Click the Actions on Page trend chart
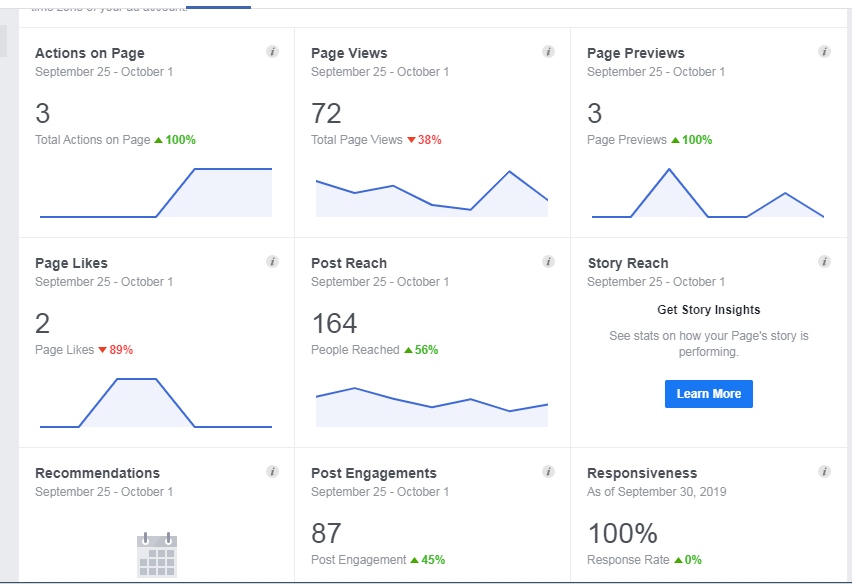This screenshot has width=852, height=584. pos(156,193)
